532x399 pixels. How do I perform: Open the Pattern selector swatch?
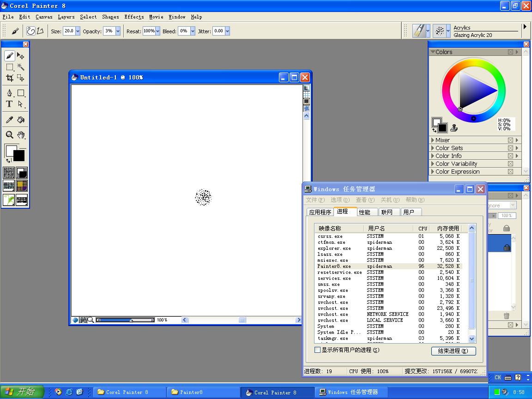[9, 186]
